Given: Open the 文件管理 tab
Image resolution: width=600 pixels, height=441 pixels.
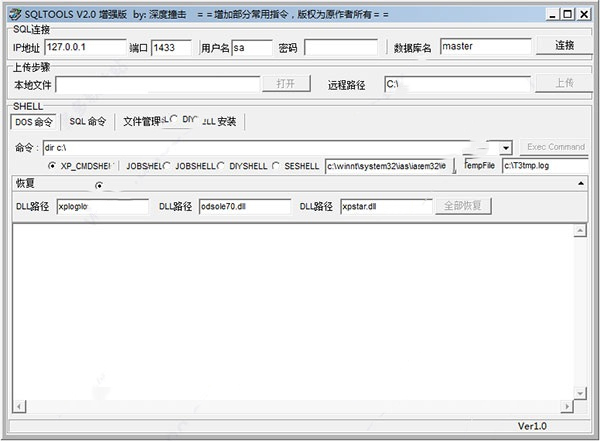Looking at the screenshot, I should pyautogui.click(x=142, y=121).
